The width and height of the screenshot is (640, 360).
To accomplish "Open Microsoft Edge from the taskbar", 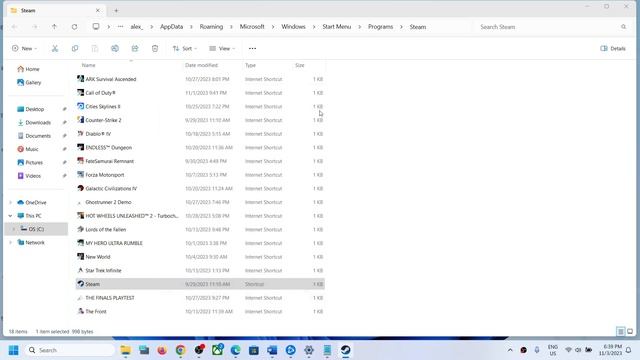I will tap(236, 350).
